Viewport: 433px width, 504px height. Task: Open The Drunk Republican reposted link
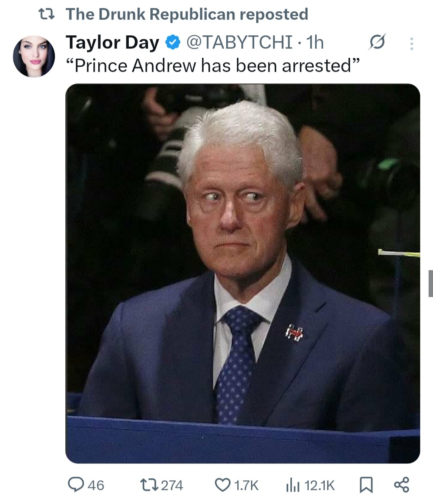point(187,14)
